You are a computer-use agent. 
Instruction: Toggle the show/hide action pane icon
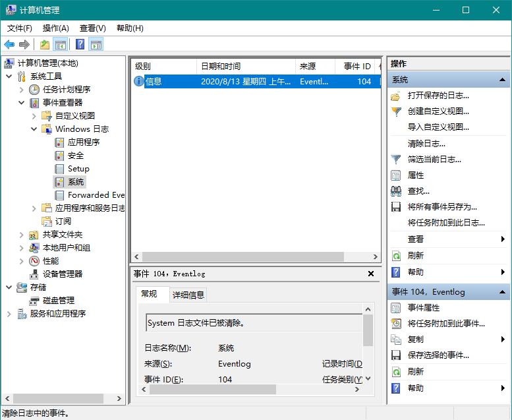[96, 44]
